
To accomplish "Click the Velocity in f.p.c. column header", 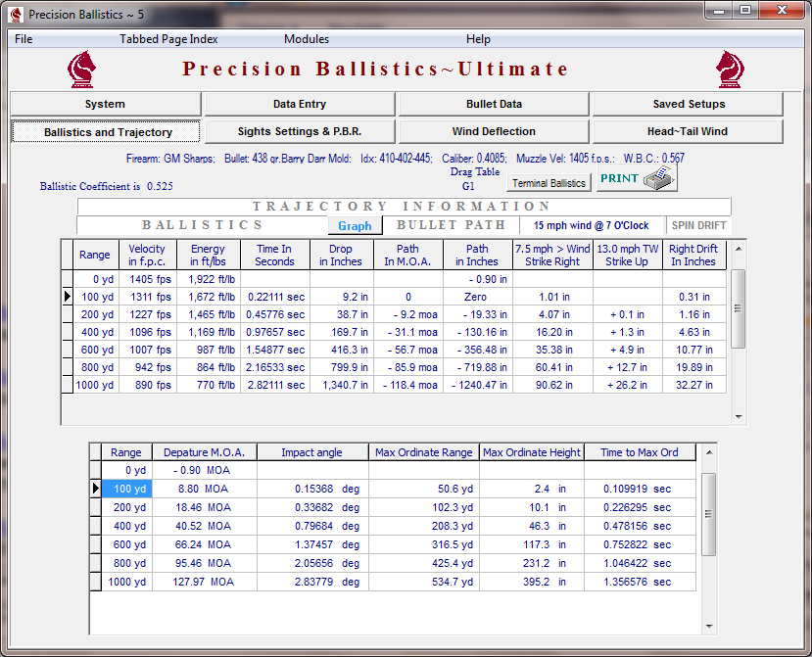I will [x=148, y=255].
